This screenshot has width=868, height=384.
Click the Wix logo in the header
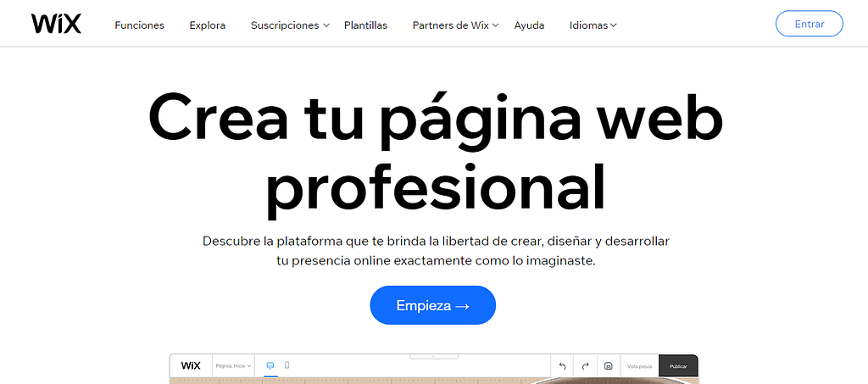pos(56,24)
